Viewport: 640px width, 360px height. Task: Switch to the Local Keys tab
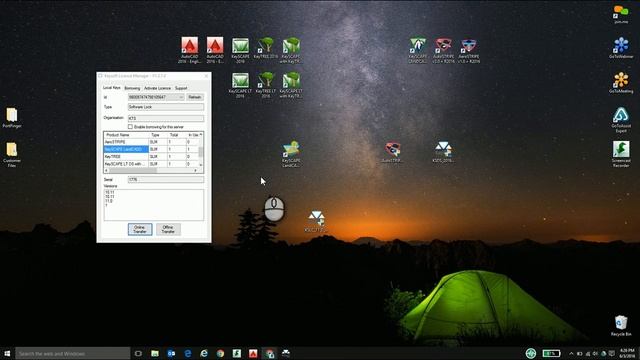[111, 88]
